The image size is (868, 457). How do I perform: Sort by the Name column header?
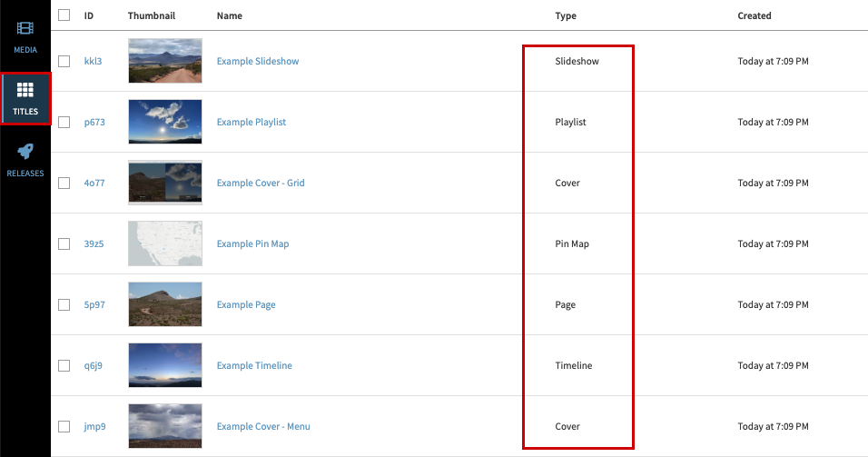229,15
